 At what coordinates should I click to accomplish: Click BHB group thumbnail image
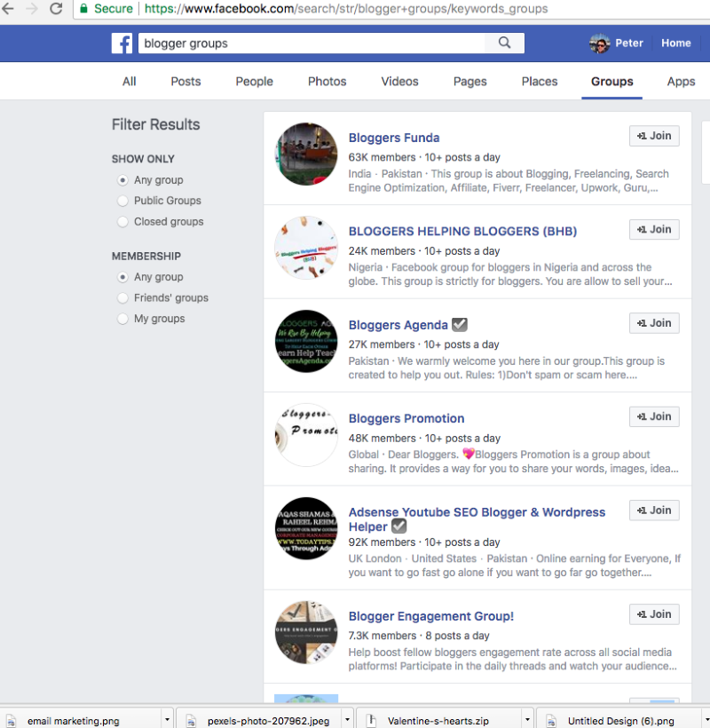coord(306,248)
